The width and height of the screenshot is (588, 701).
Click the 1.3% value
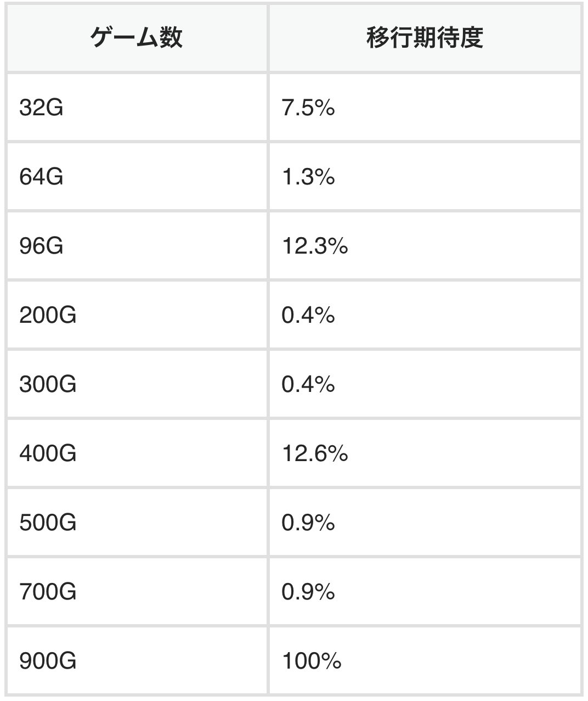[308, 177]
